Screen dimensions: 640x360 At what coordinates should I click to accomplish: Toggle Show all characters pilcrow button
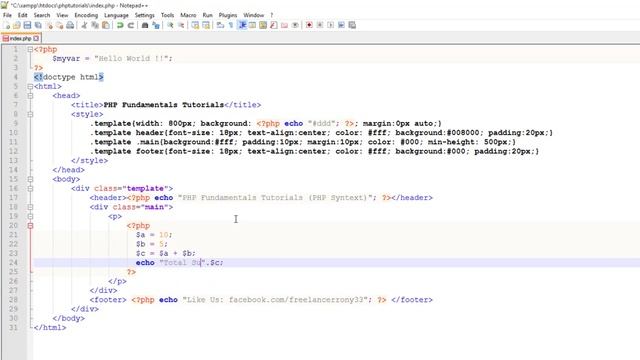(x=231, y=25)
